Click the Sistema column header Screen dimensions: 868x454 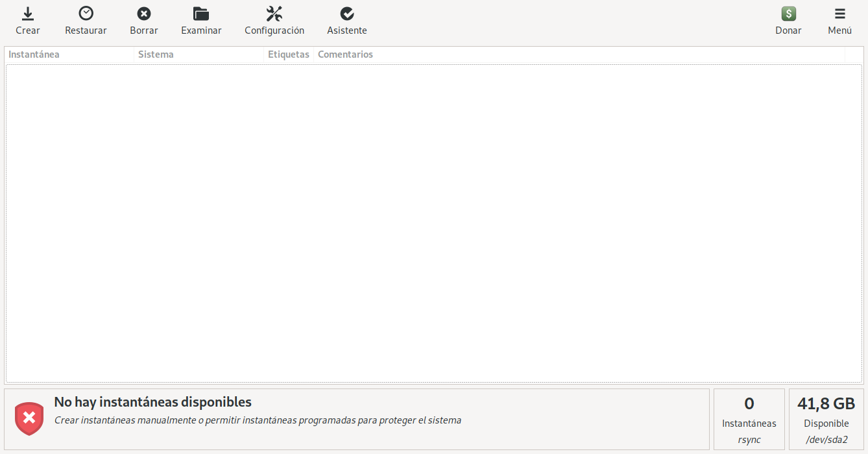(156, 54)
